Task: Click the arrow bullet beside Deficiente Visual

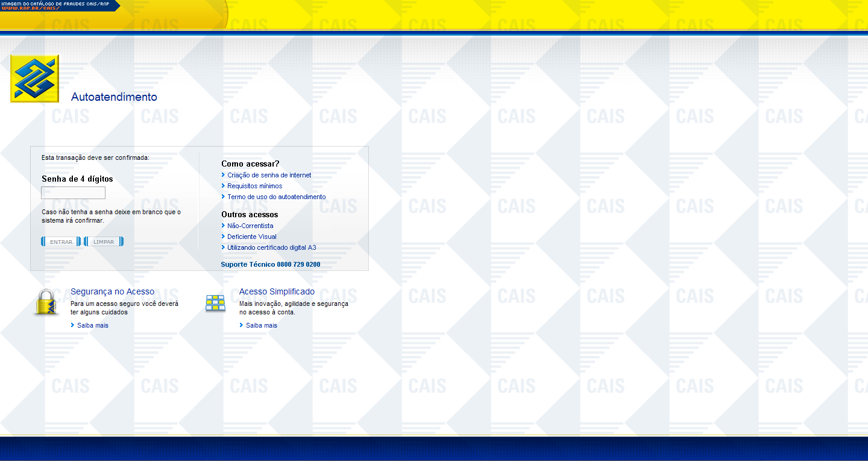Action: coord(223,237)
